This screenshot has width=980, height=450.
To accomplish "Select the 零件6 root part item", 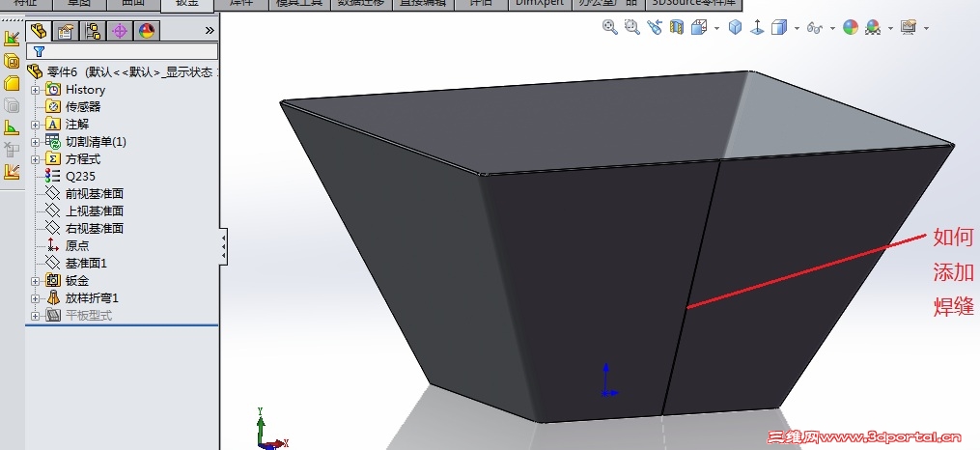I will click(x=124, y=71).
